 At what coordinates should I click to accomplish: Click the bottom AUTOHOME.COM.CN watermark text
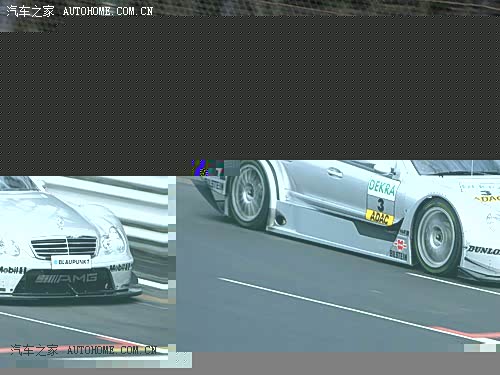click(112, 350)
